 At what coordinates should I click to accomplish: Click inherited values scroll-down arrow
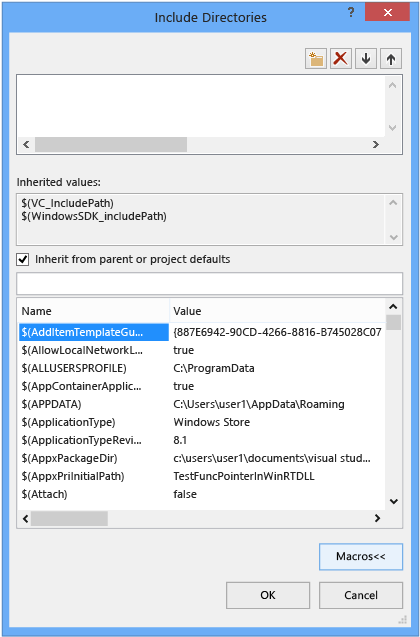pyautogui.click(x=393, y=237)
